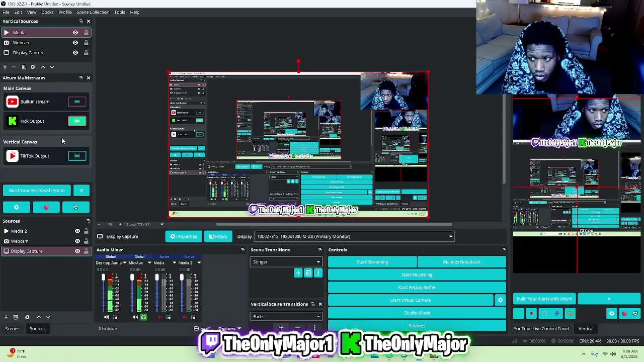The height and width of the screenshot is (362, 644).
Task: Move selected source up in Sources list
Action: click(39, 317)
